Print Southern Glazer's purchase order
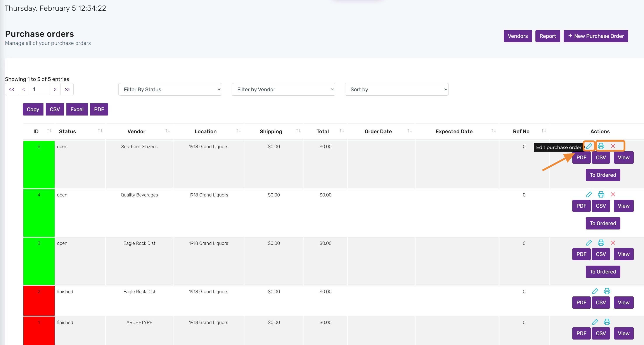Viewport: 644px width, 345px height. point(601,146)
